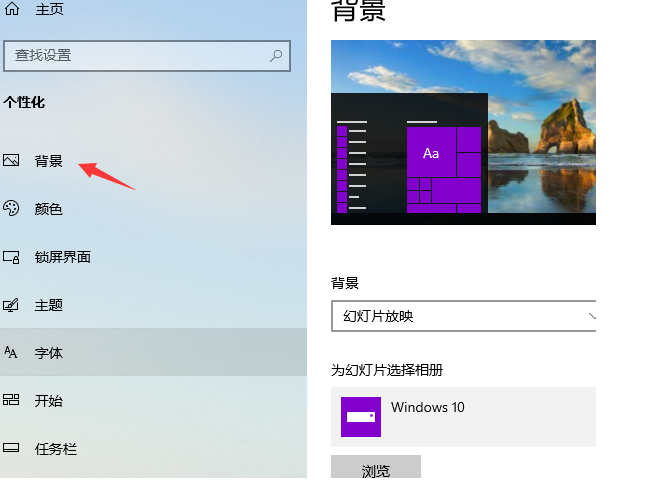
Task: Open the 锁屏界面 settings page
Action: click(x=63, y=257)
